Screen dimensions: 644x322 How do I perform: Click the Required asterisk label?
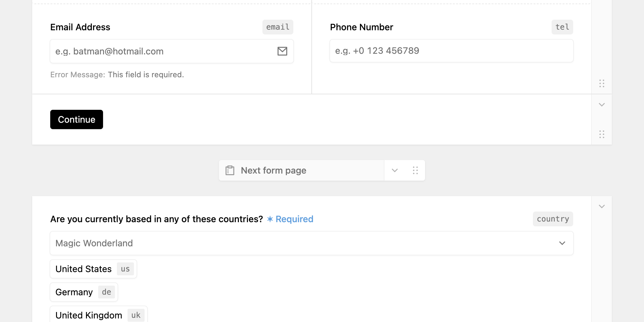point(290,219)
